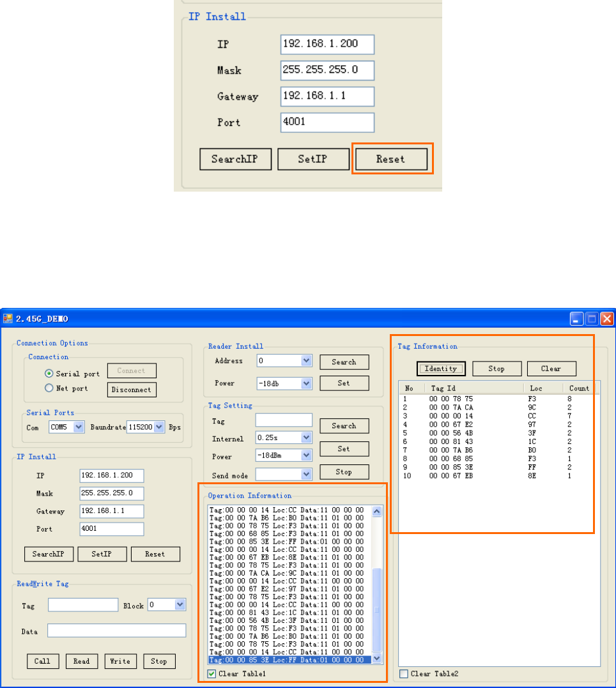Viewport: 616px width, 688px height.
Task: Minimize the 2.45G_DEMO window
Action: click(x=577, y=319)
